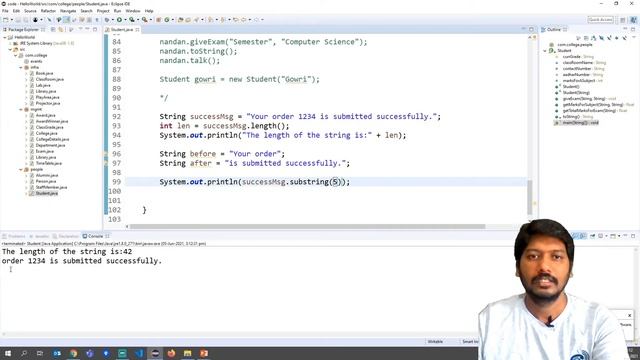Select Alumni.java in Package Explorer

[46, 176]
